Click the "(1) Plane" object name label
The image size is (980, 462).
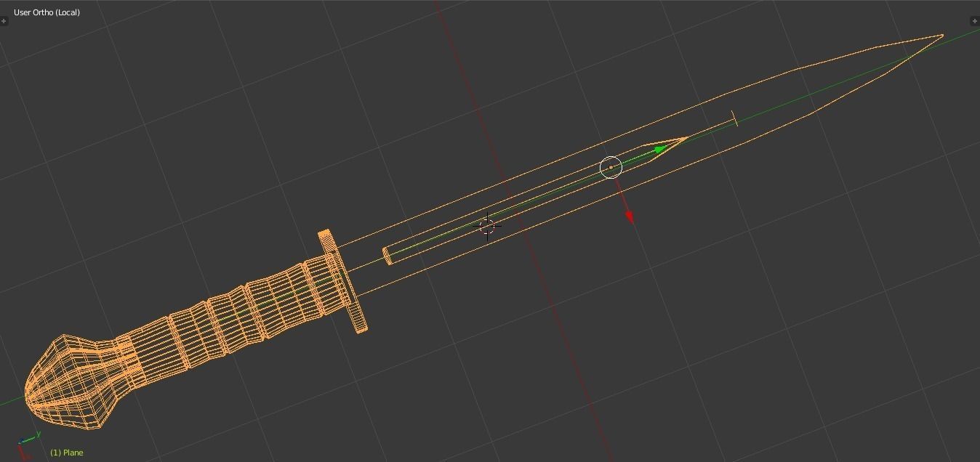pos(67,453)
